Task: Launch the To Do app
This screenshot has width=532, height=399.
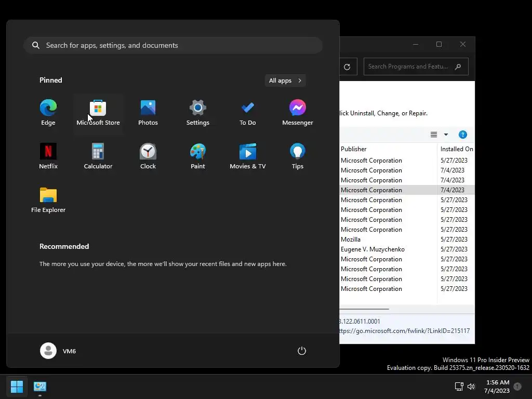Action: (248, 113)
